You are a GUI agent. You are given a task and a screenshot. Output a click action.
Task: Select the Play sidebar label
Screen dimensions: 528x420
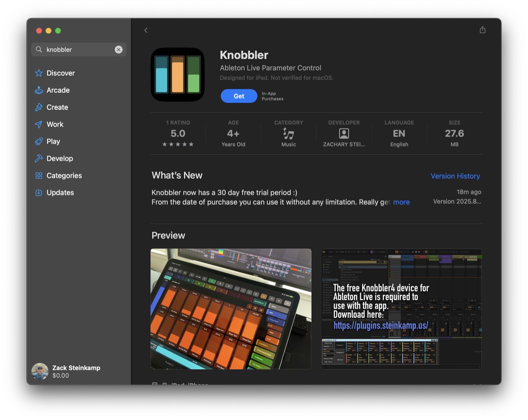tap(53, 142)
